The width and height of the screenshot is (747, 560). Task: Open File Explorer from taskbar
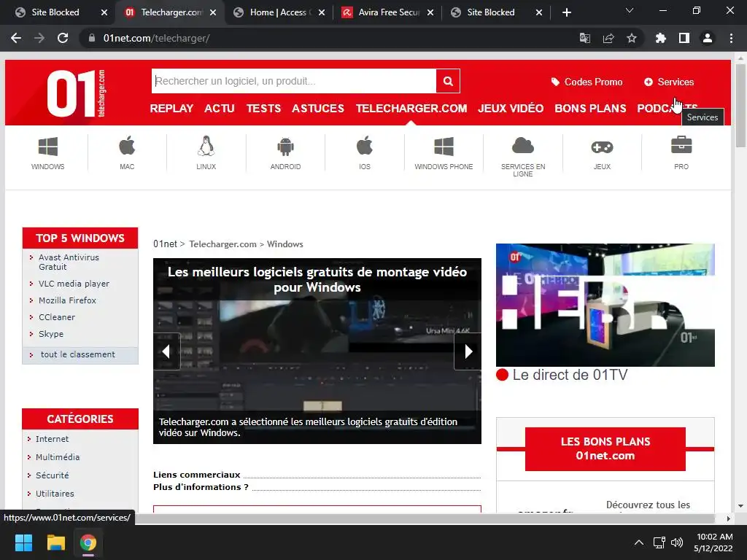pos(55,542)
